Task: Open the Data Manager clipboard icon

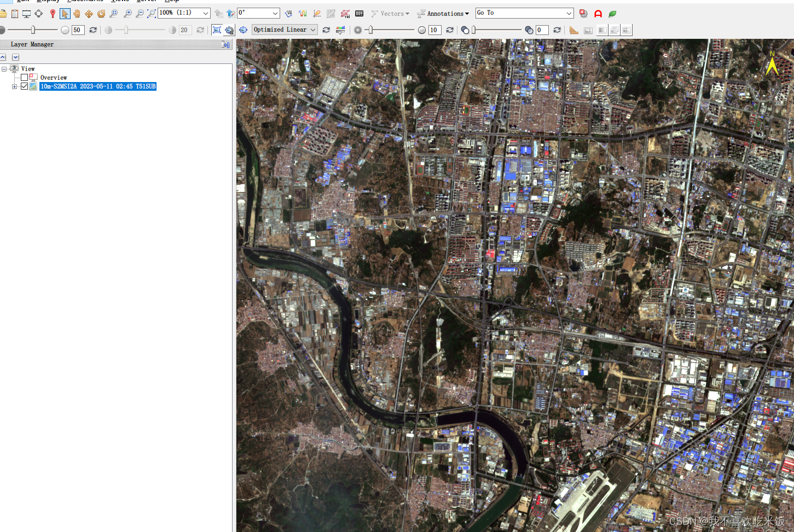Action: click(15, 14)
